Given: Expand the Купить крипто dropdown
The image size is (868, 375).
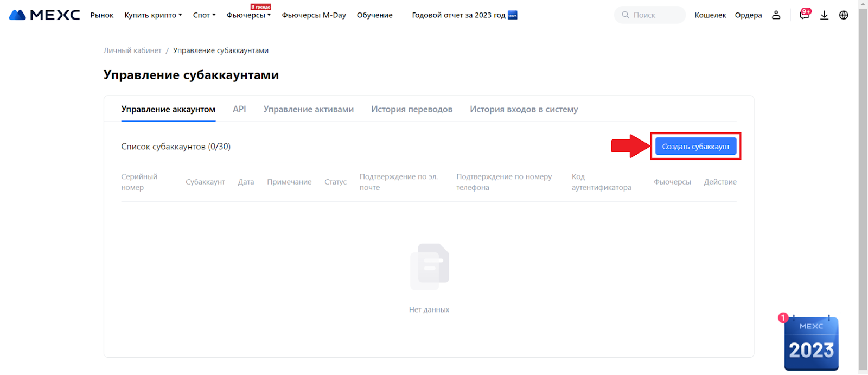Looking at the screenshot, I should [153, 15].
